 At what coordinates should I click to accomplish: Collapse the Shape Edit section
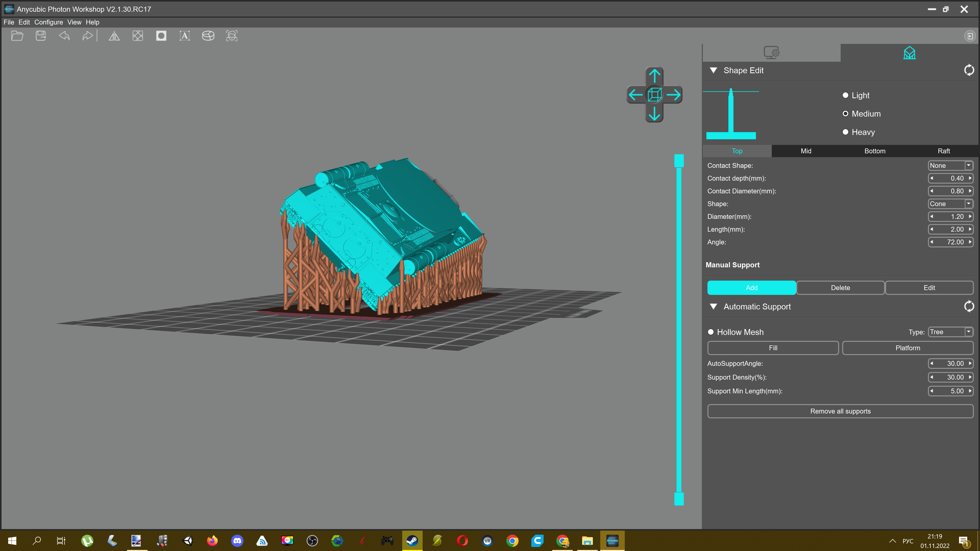pos(713,70)
